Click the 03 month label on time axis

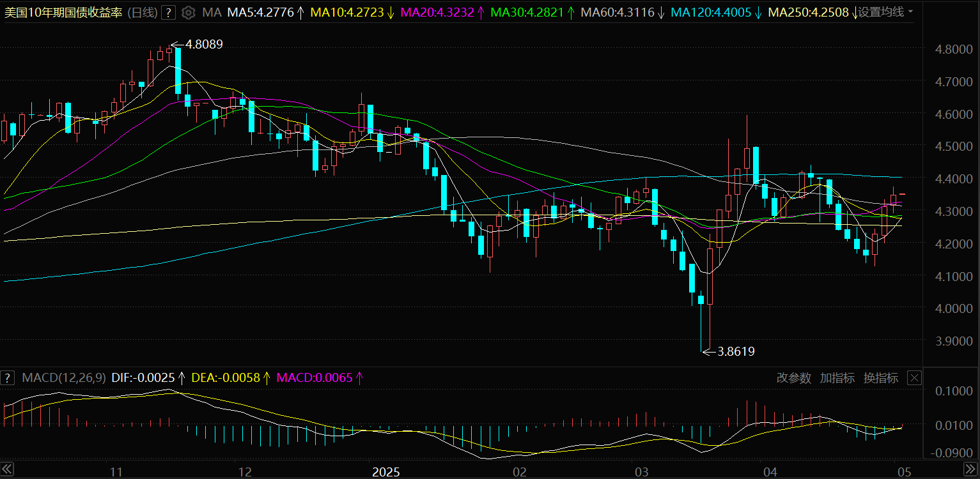point(641,473)
